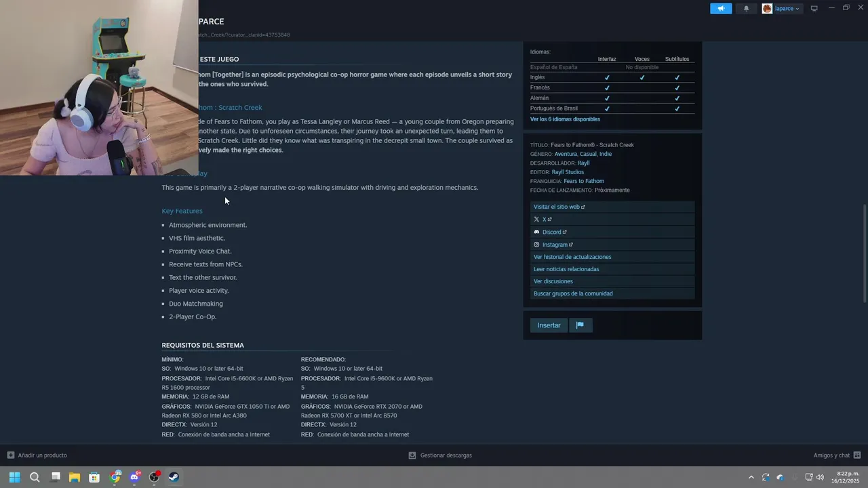Open Buscar grupos de la comunidad
This screenshot has height=488, width=868.
(x=573, y=293)
